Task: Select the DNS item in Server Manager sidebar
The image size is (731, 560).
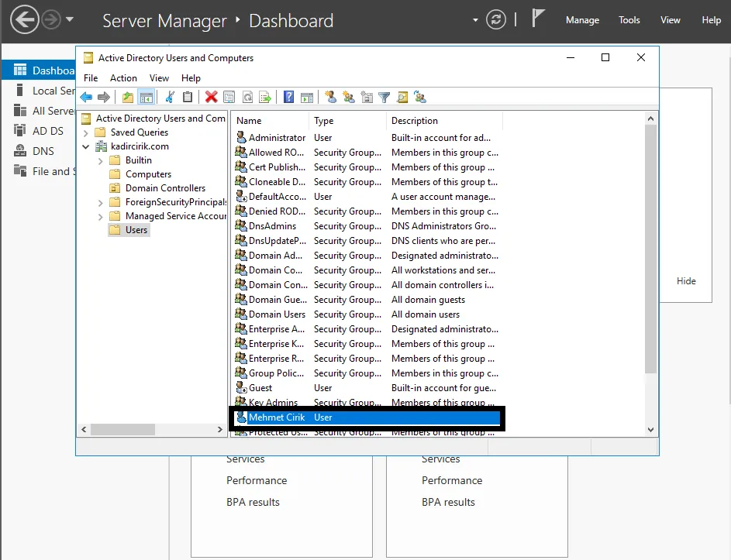Action: pos(43,151)
